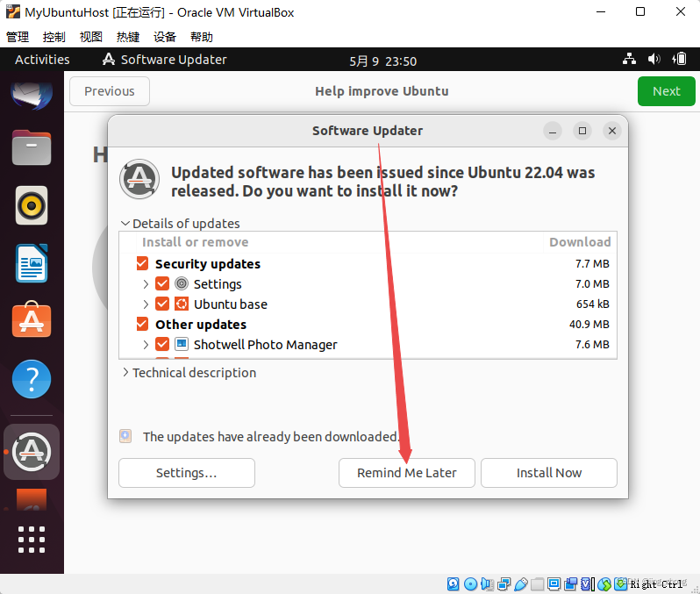Screen dimensions: 700x594
Task: Click VirtualBox audio indicator in status bar
Action: [x=487, y=583]
